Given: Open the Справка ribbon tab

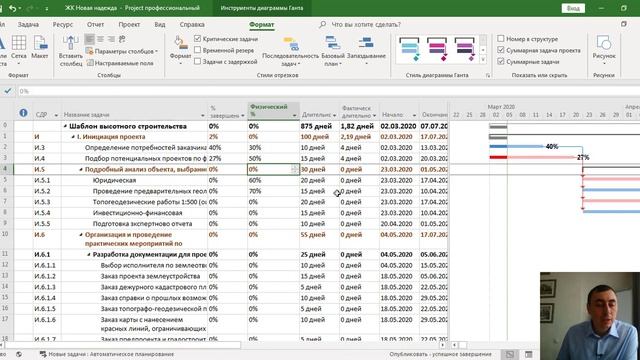Looking at the screenshot, I should click(x=192, y=24).
